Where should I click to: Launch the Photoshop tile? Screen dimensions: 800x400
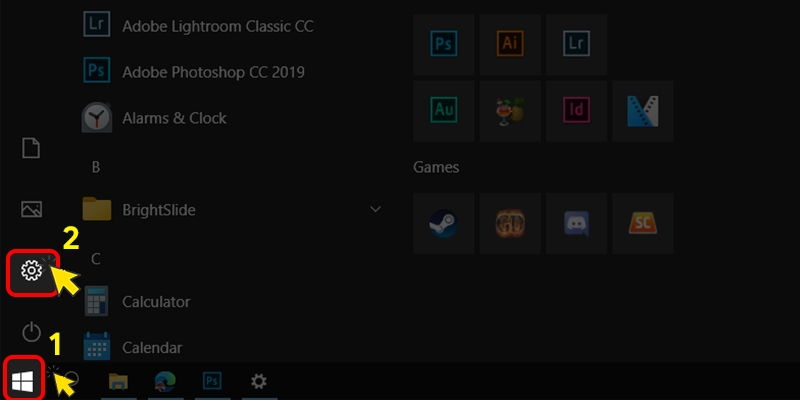click(444, 44)
